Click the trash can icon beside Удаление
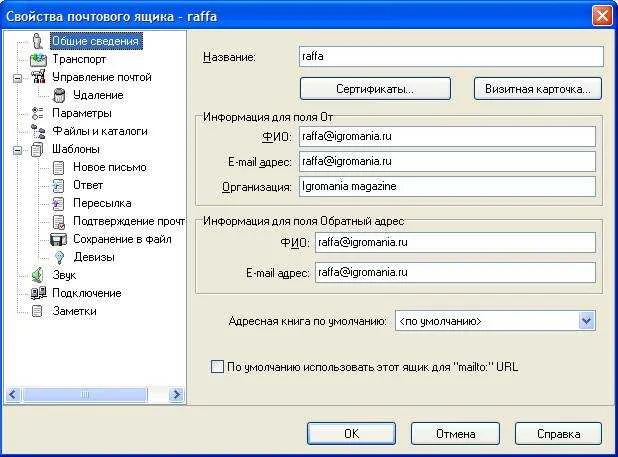Screen dimensions: 618x457 click(59, 95)
